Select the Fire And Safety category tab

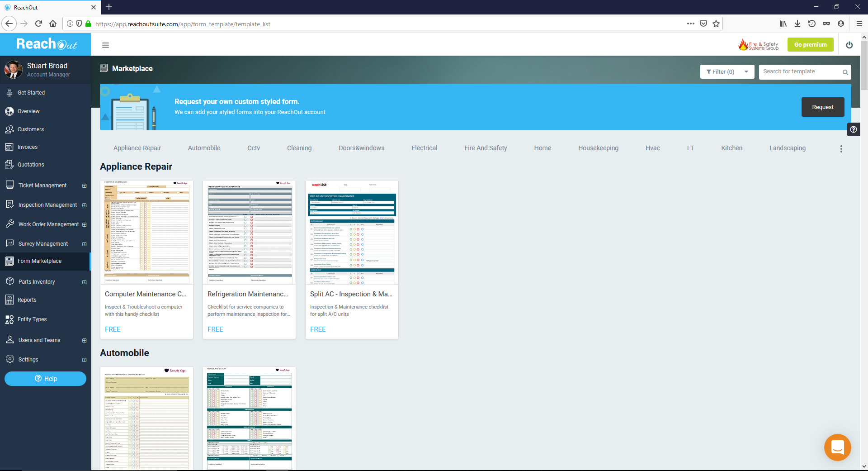486,148
